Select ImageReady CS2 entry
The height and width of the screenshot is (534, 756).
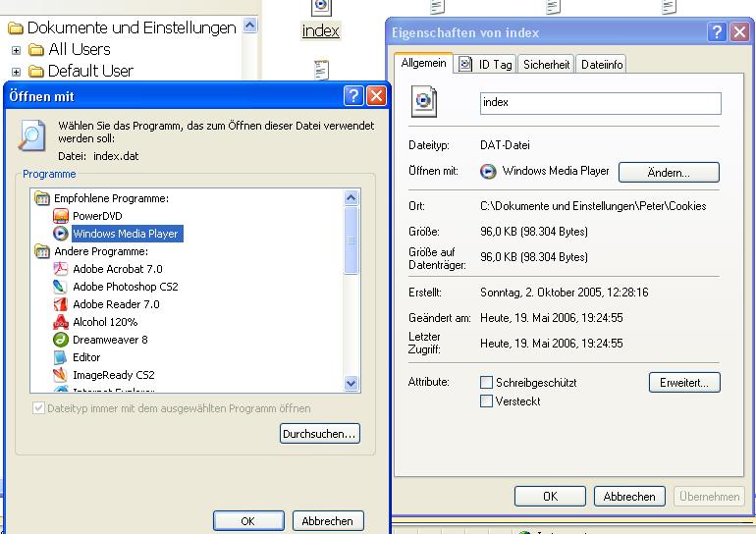click(113, 375)
